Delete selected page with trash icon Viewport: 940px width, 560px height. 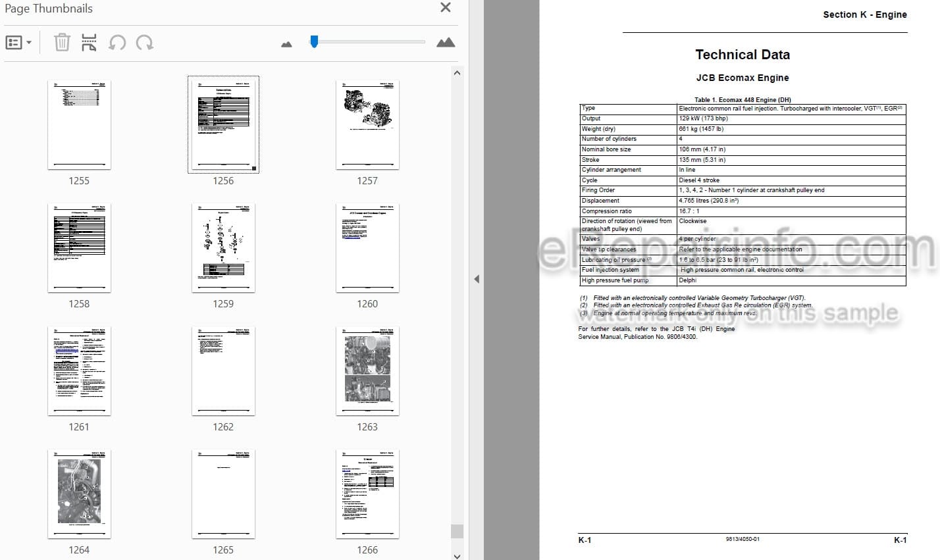[62, 43]
